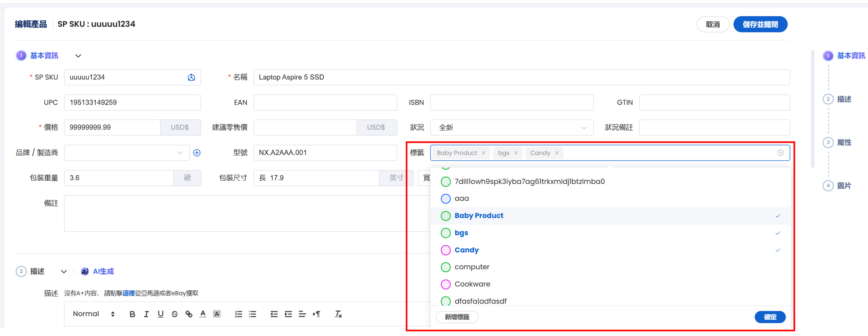
Task: Confirm tags with the 確定 button
Action: (770, 317)
